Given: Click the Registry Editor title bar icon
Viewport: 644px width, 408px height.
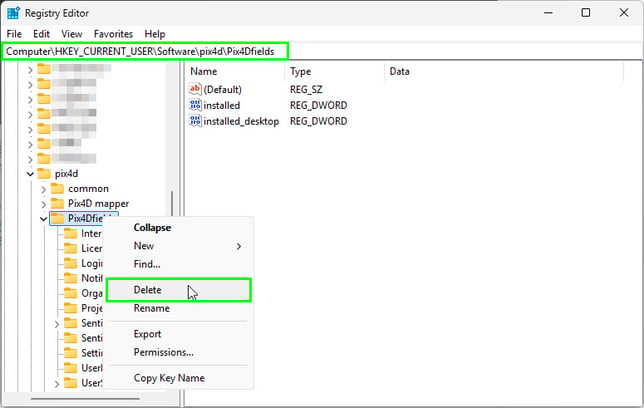Looking at the screenshot, I should click(14, 13).
